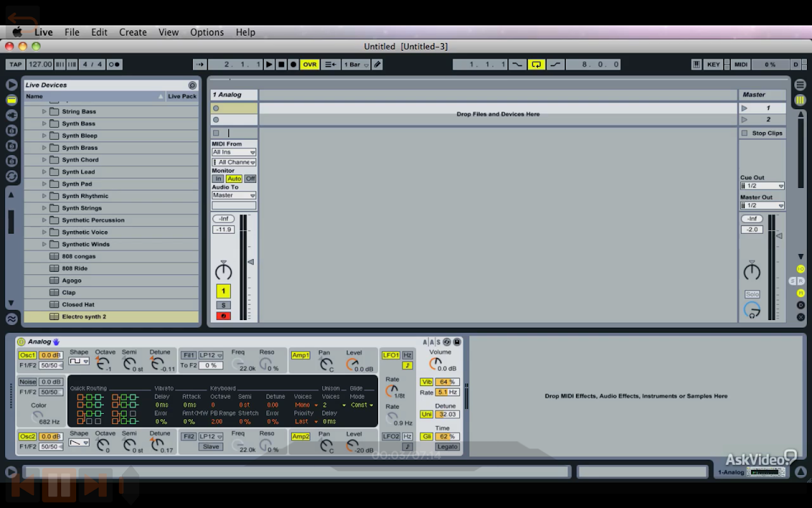Open the File menu
The height and width of the screenshot is (508, 812).
pos(72,32)
